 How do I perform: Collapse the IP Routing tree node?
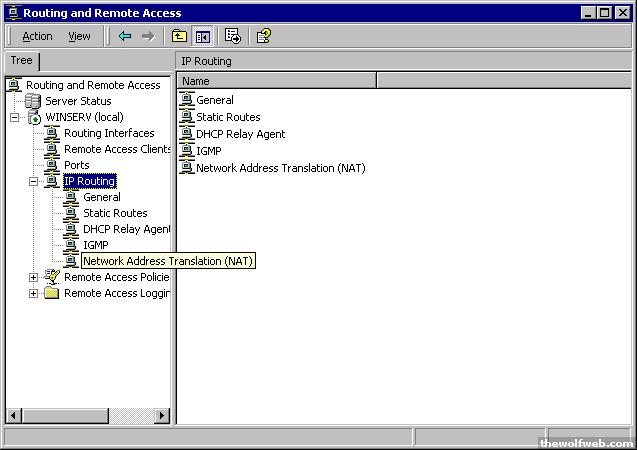pos(33,181)
